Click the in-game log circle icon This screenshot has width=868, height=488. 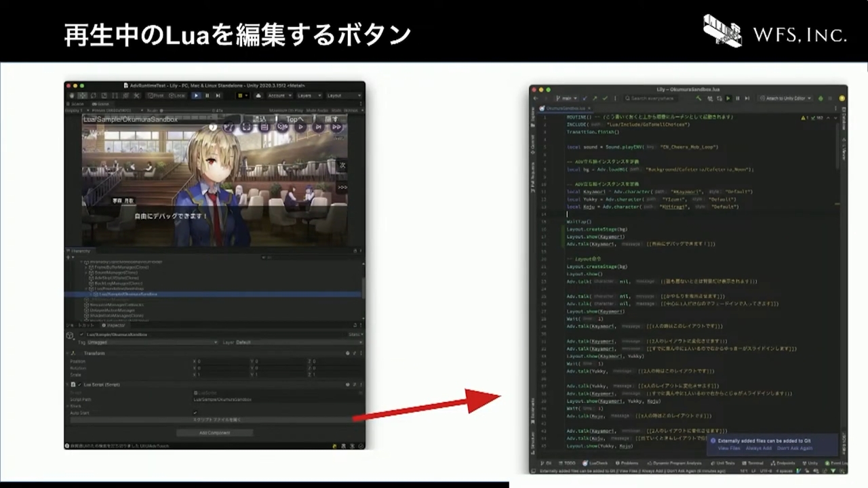264,127
